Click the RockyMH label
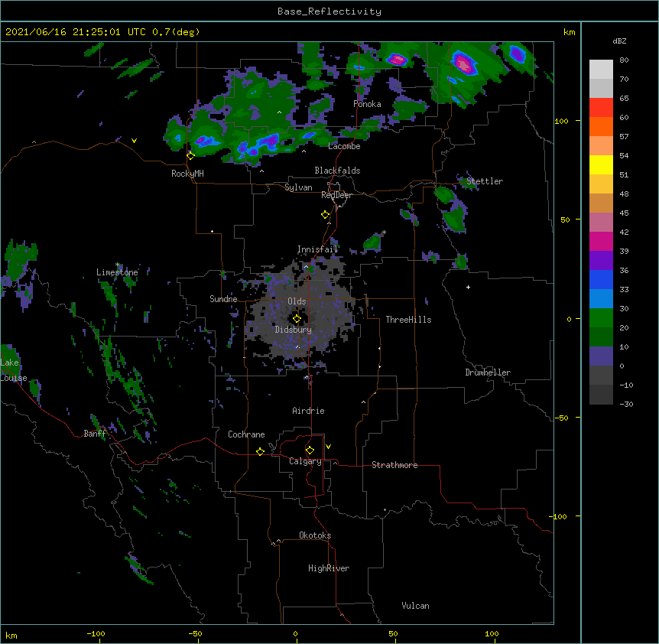This screenshot has height=644, width=659. coord(187,173)
